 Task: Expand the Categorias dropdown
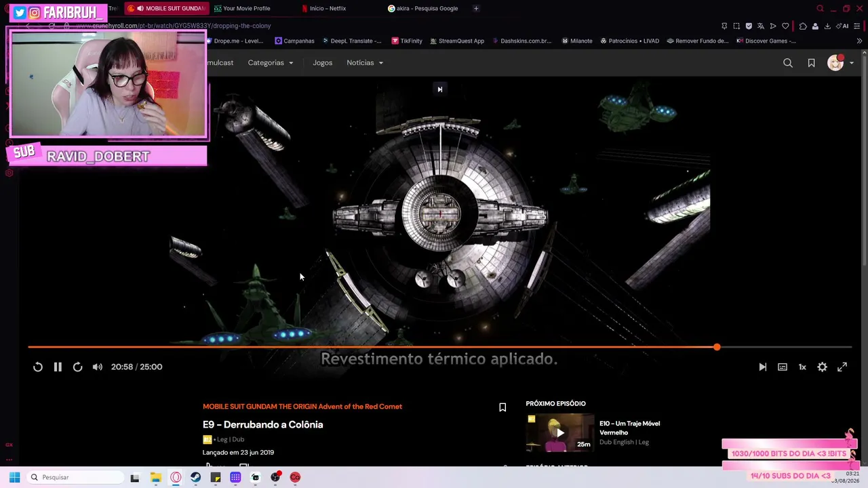[271, 63]
